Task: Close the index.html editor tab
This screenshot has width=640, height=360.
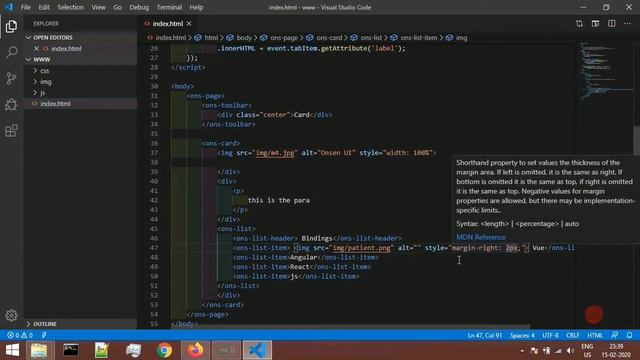Action: [x=189, y=24]
